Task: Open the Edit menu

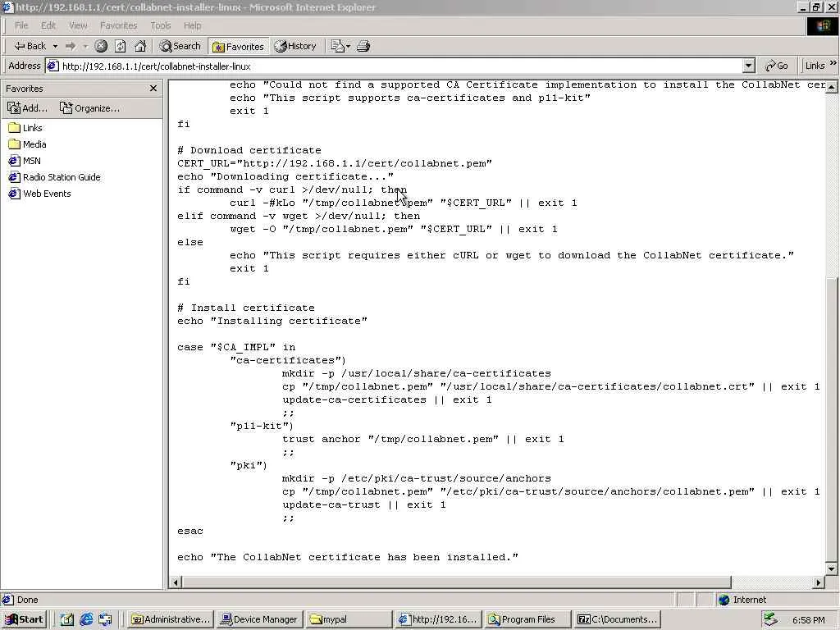Action: point(48,25)
